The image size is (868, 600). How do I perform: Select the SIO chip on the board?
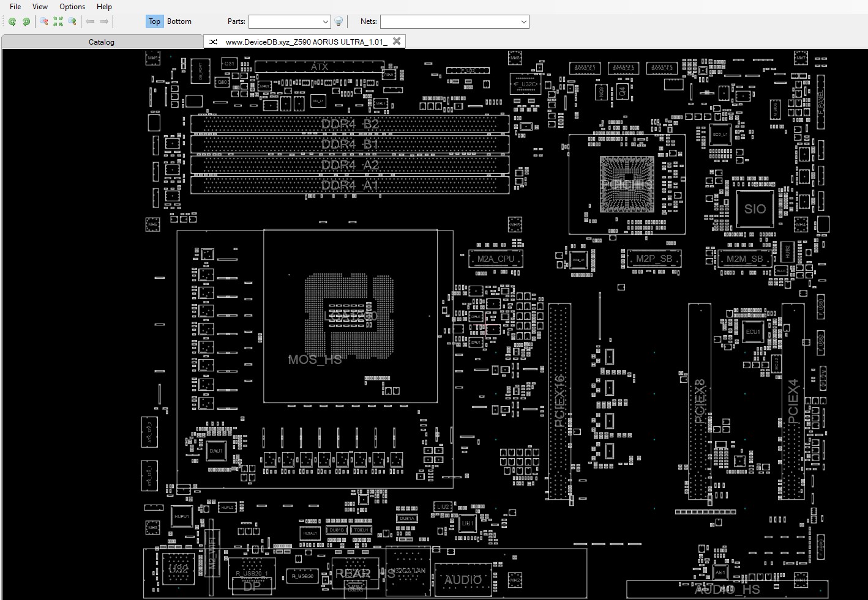755,209
